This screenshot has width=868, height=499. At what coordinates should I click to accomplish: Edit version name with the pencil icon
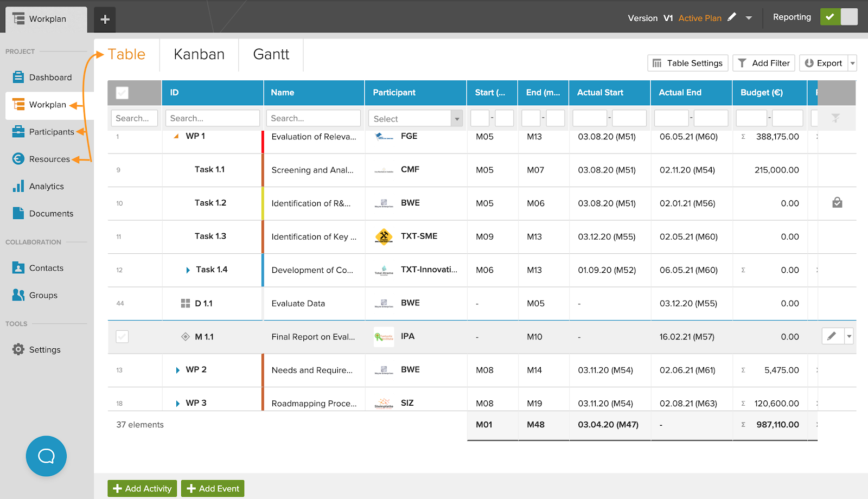click(732, 17)
